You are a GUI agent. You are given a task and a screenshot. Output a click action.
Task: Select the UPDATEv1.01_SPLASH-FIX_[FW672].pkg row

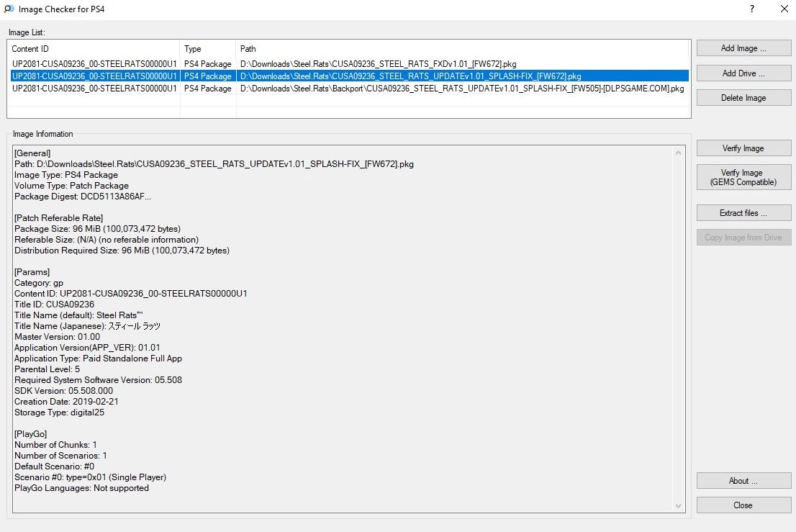(x=349, y=76)
